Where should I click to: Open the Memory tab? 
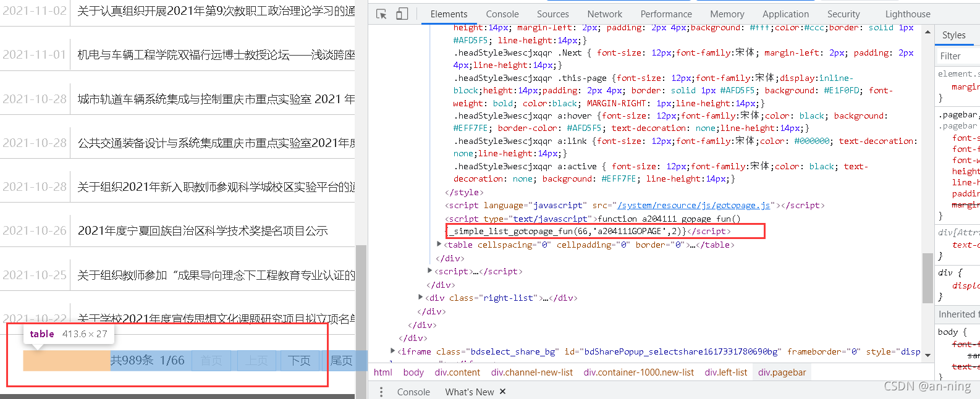(x=727, y=14)
